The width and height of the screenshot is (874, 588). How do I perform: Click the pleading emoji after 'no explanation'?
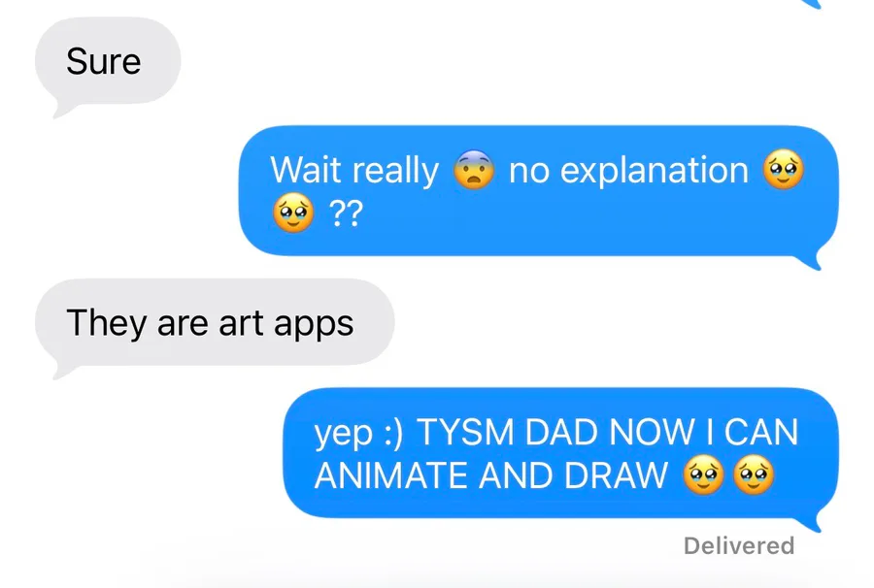click(x=784, y=170)
